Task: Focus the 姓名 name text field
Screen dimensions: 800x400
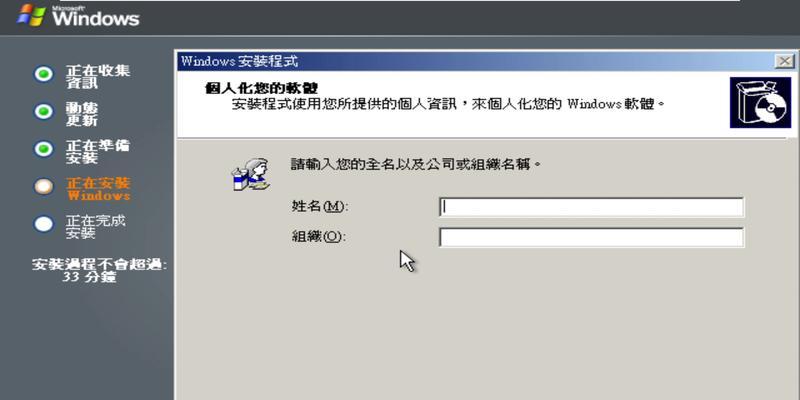Action: click(591, 207)
